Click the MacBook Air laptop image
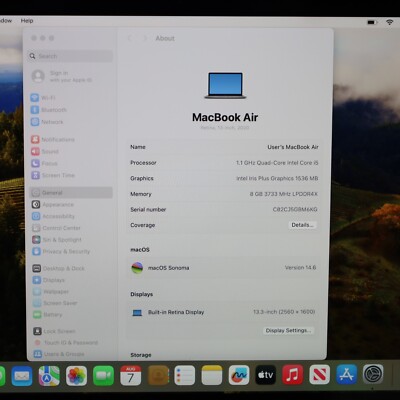The width and height of the screenshot is (400, 400). click(225, 86)
